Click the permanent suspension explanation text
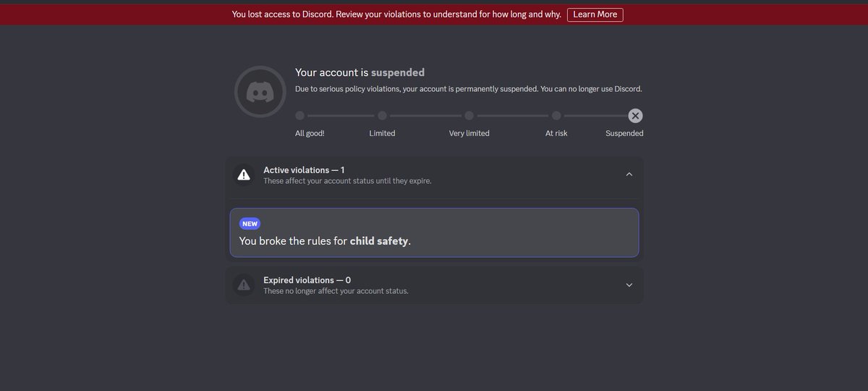The width and height of the screenshot is (868, 391). [x=469, y=89]
